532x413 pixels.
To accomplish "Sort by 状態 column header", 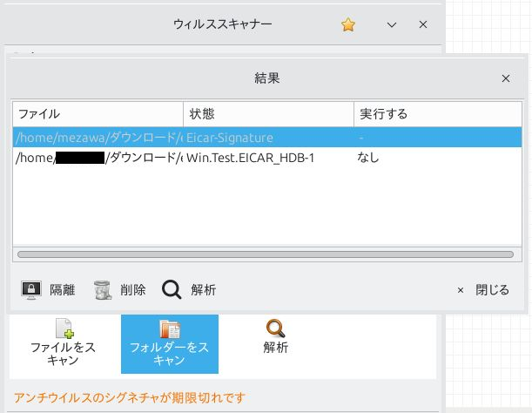I will click(x=269, y=114).
